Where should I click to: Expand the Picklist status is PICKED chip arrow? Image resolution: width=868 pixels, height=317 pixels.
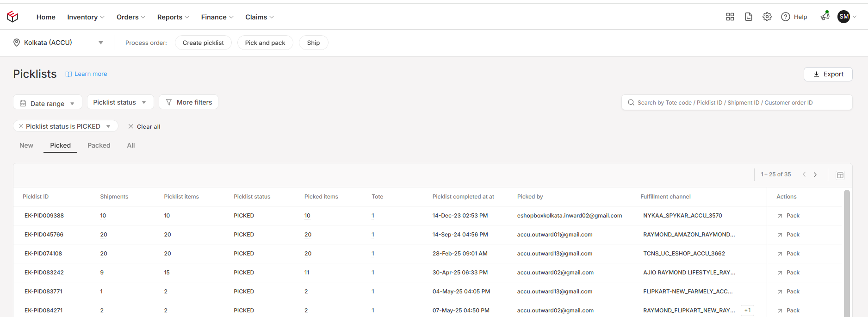click(108, 126)
